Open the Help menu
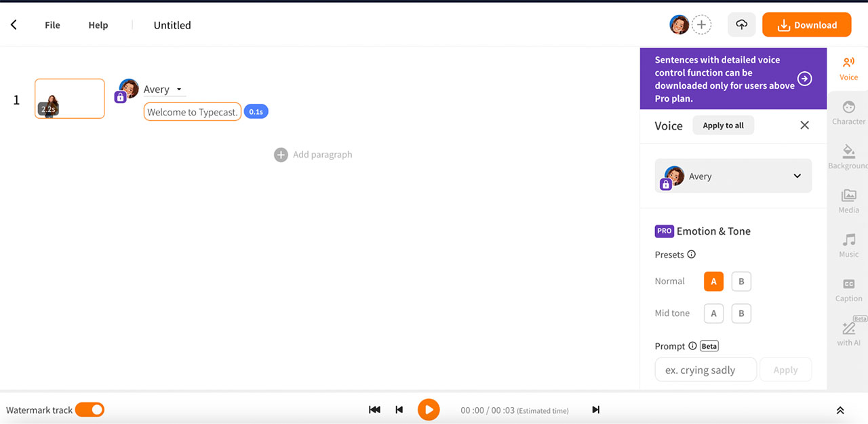The height and width of the screenshot is (424, 868). [98, 24]
